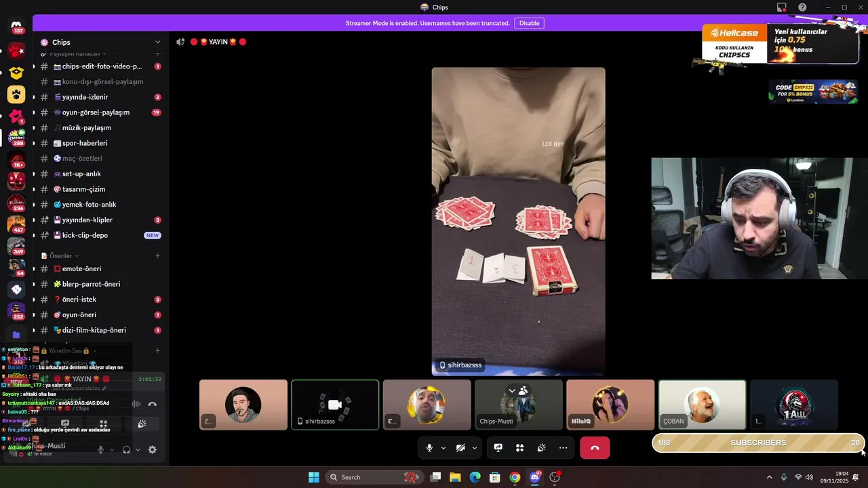Open the white dice server icon

click(16, 289)
